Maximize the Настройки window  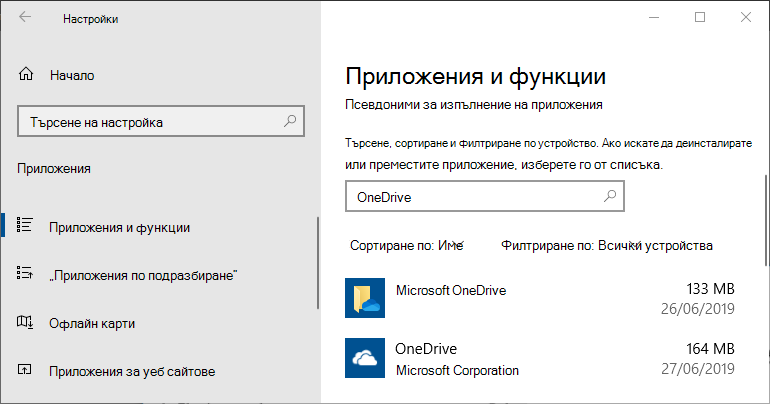click(700, 17)
